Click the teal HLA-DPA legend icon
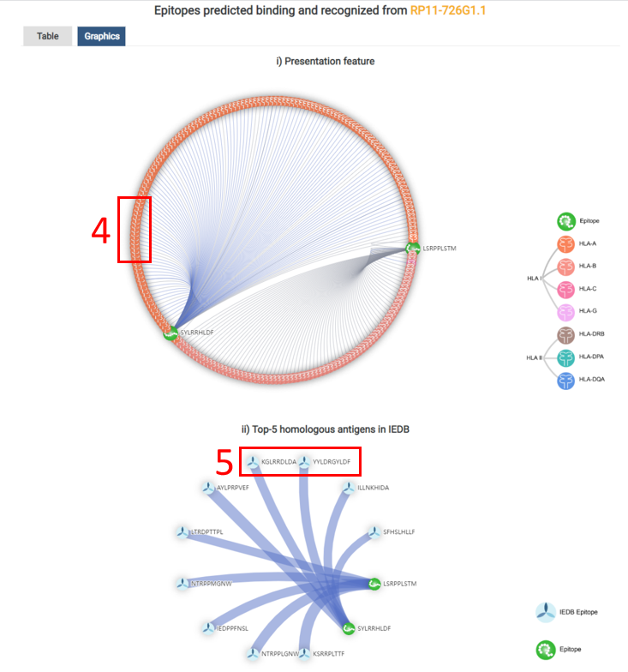Screen dimensions: 628x672 point(565,357)
